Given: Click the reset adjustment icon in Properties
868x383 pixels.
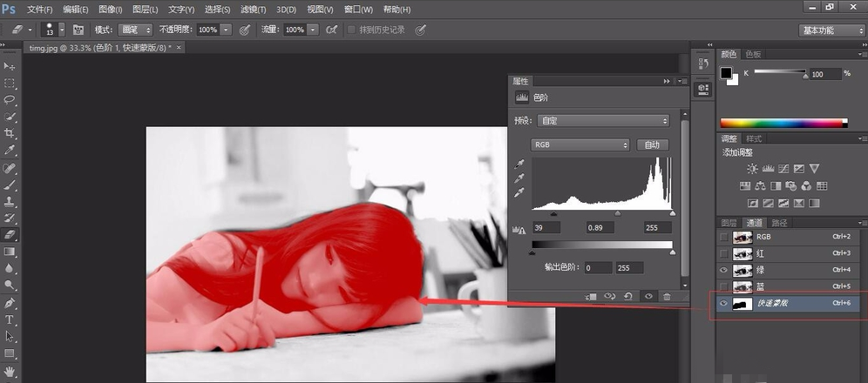Looking at the screenshot, I should 628,296.
